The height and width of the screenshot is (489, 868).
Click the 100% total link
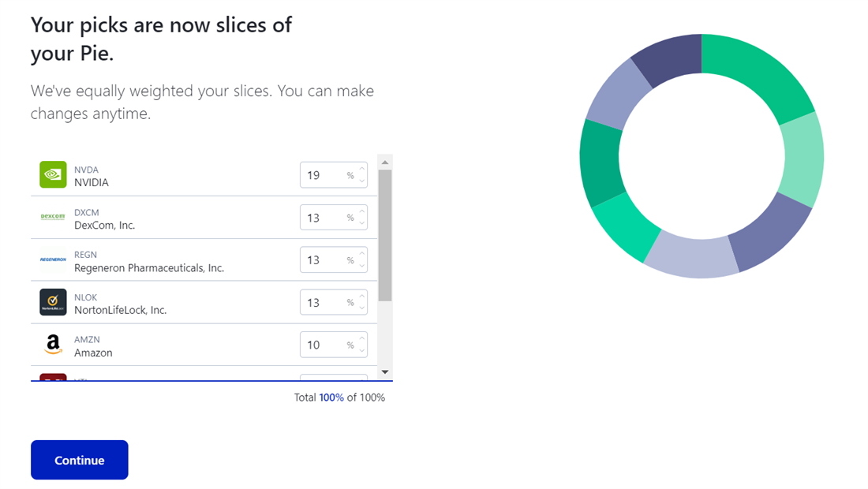click(330, 398)
